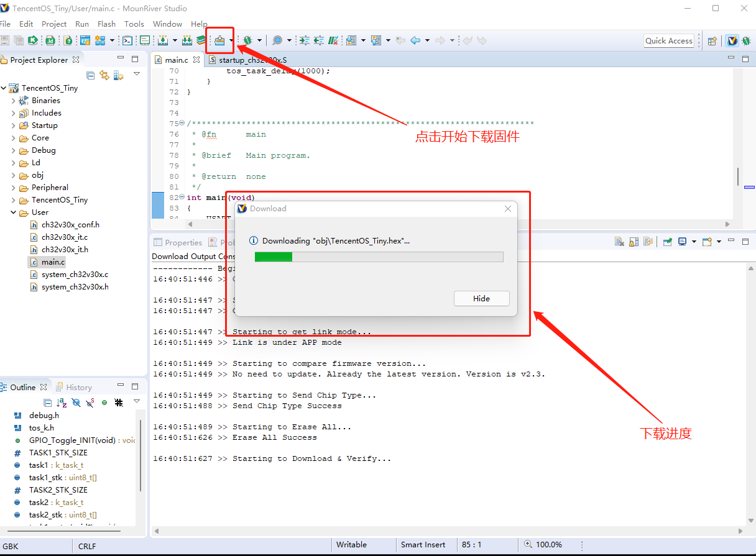The image size is (756, 556).
Task: Click the Back navigation arrow icon
Action: (x=415, y=40)
